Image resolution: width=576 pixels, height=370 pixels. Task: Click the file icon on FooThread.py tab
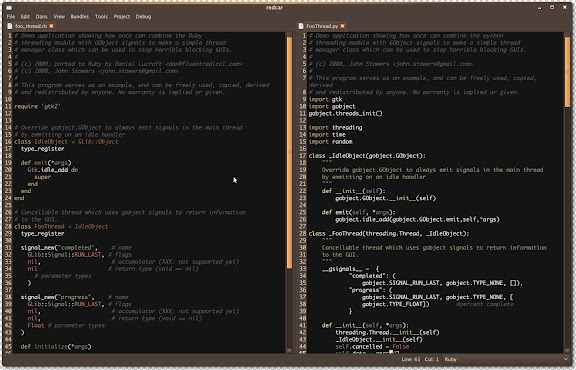point(301,26)
